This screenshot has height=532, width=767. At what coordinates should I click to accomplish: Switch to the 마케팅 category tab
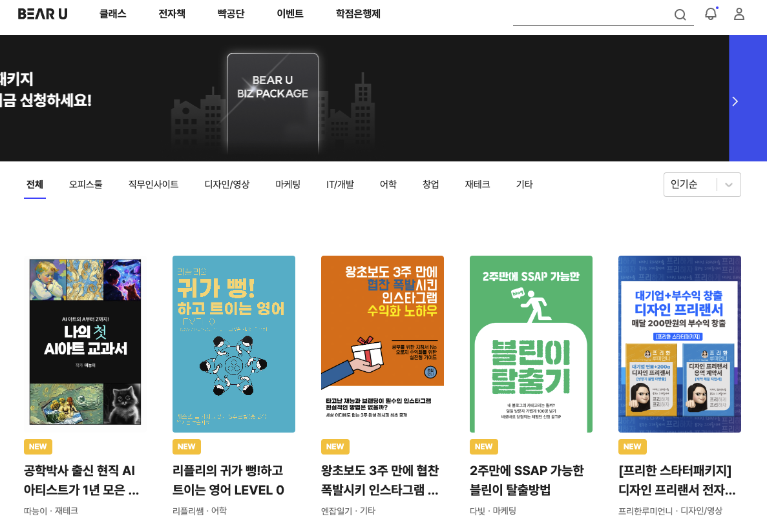click(x=287, y=184)
